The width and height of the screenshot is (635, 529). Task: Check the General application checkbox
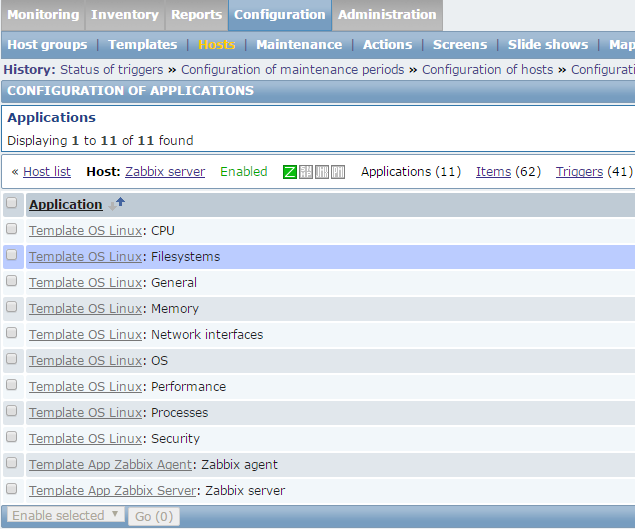[x=12, y=281]
